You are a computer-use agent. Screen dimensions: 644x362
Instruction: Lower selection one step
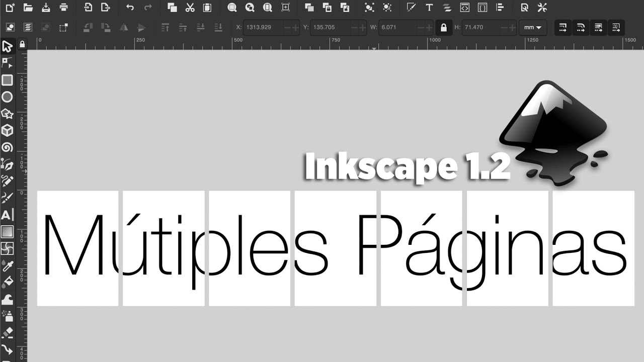[x=200, y=27]
